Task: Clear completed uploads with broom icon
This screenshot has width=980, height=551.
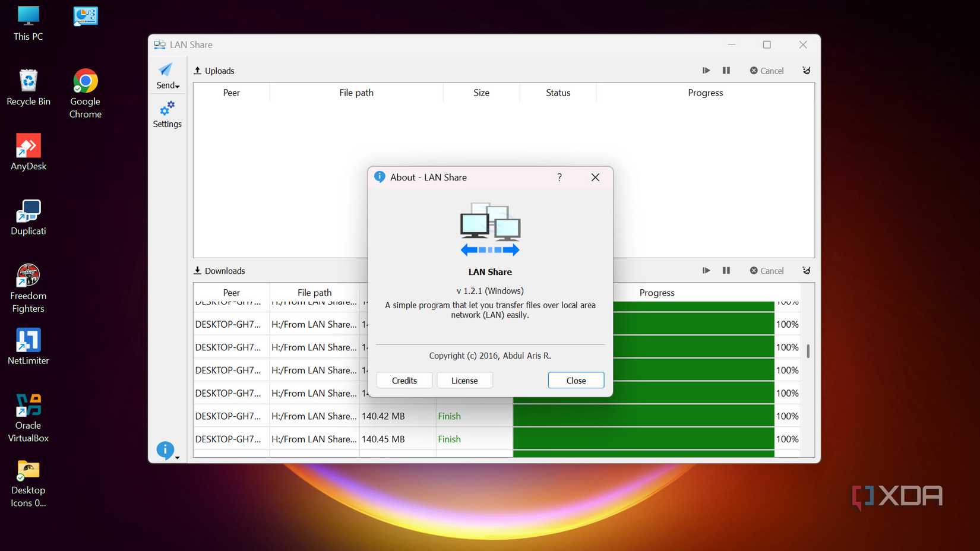Action: click(x=806, y=71)
